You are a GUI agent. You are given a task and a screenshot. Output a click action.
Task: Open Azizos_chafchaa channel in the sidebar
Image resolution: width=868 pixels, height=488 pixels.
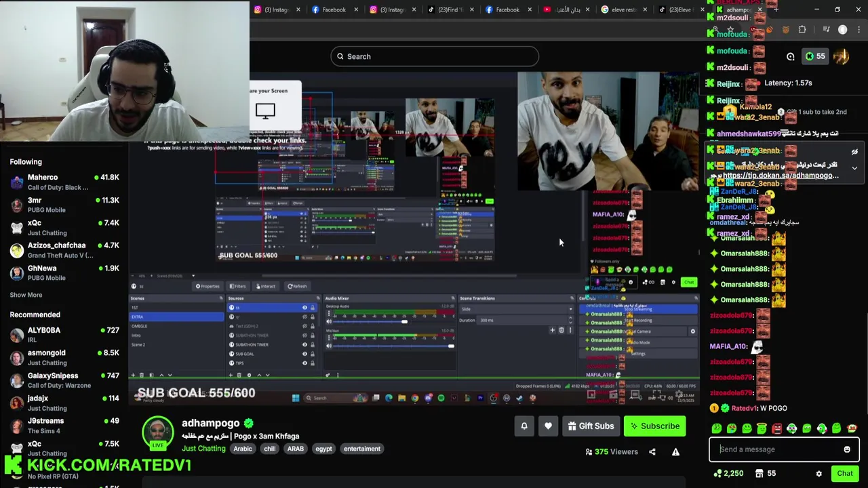tap(64, 250)
